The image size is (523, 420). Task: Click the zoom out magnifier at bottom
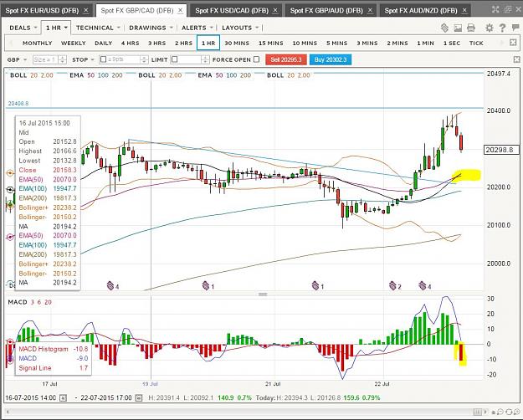click(500, 412)
